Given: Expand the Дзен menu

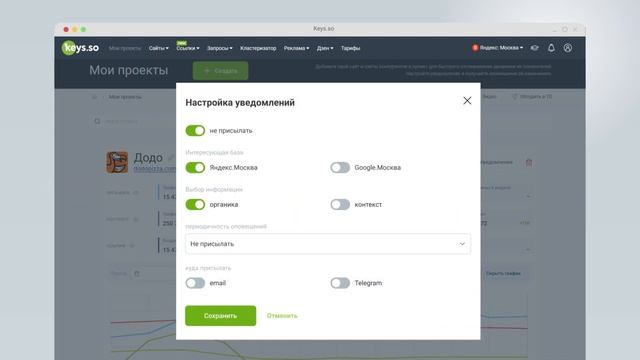Looking at the screenshot, I should 325,48.
